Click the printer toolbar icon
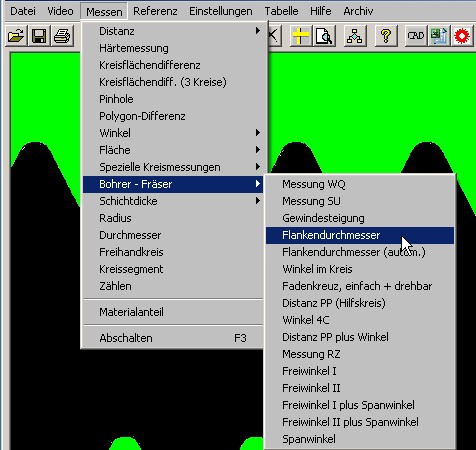The height and width of the screenshot is (450, 476). coord(62,36)
